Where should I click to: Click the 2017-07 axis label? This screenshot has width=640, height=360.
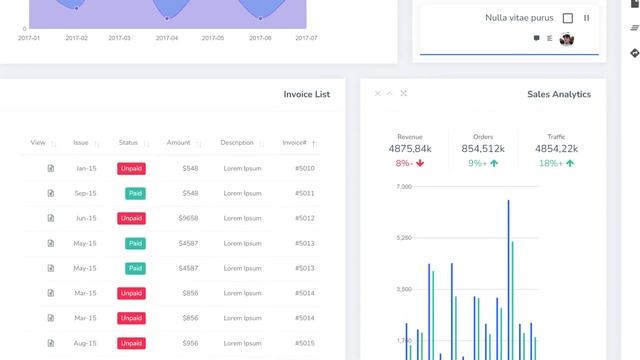[306, 38]
